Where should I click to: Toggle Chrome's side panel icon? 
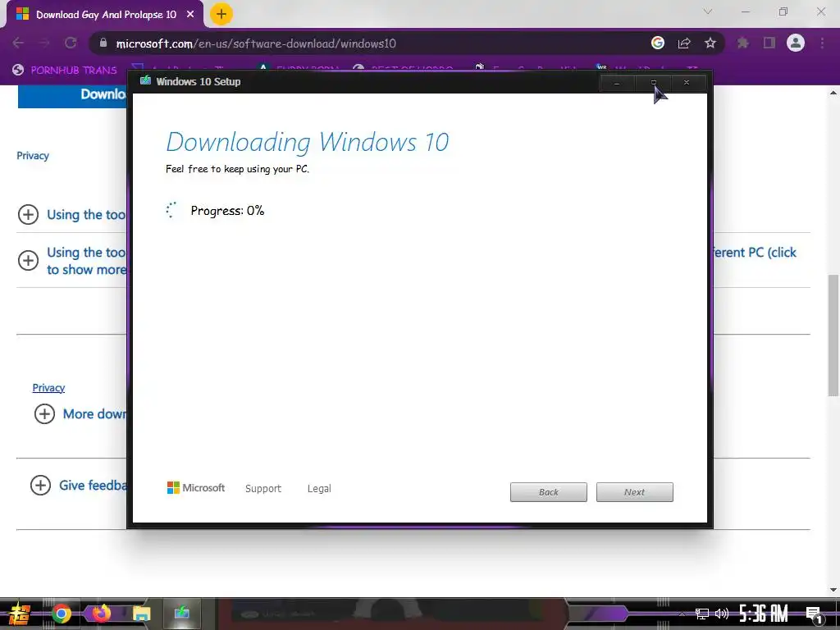point(769,43)
